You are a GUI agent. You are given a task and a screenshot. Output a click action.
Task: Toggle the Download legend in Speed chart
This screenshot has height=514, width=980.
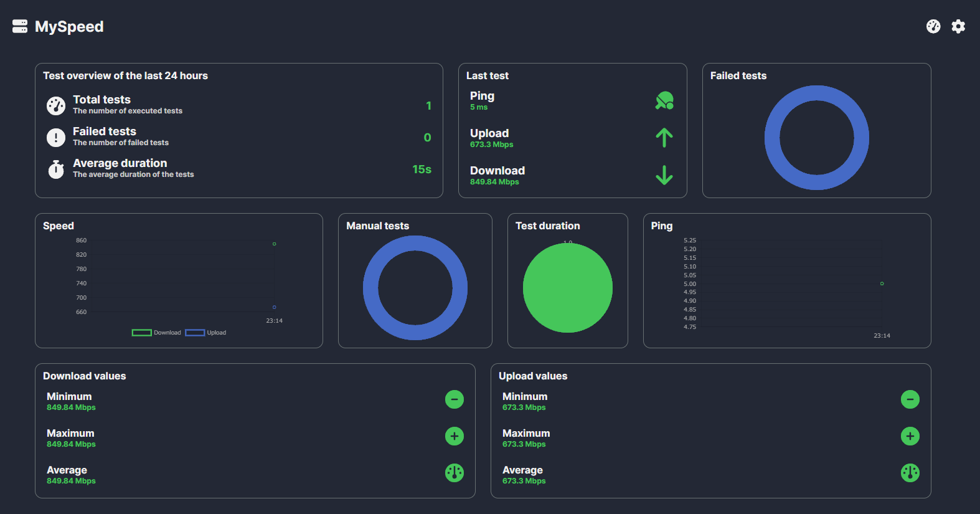[x=156, y=333]
